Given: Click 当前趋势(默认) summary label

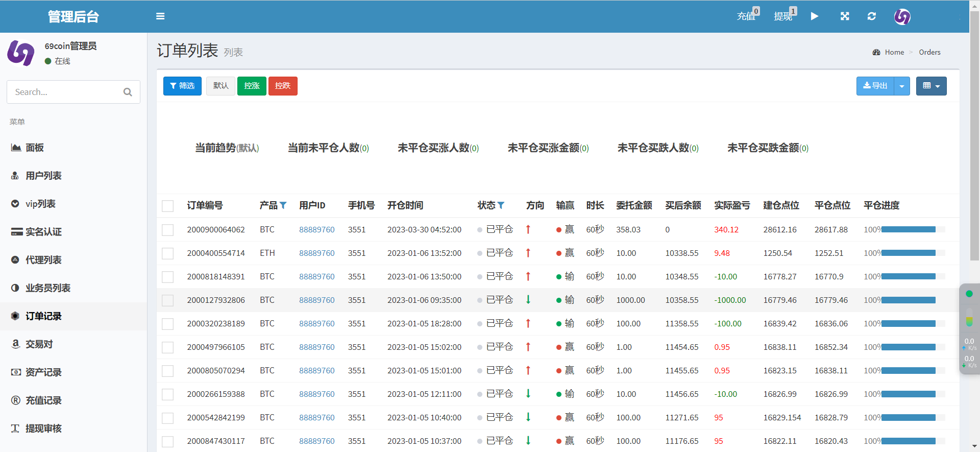Looking at the screenshot, I should 227,148.
